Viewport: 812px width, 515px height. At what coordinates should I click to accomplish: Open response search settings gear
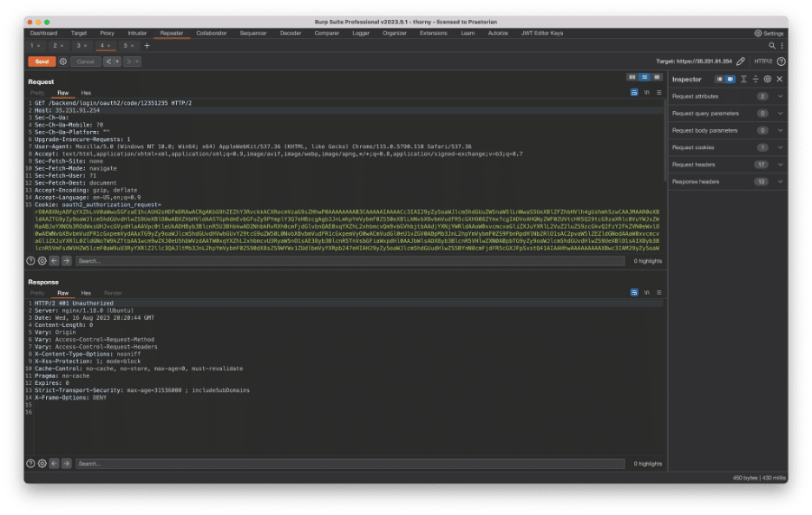(43, 464)
